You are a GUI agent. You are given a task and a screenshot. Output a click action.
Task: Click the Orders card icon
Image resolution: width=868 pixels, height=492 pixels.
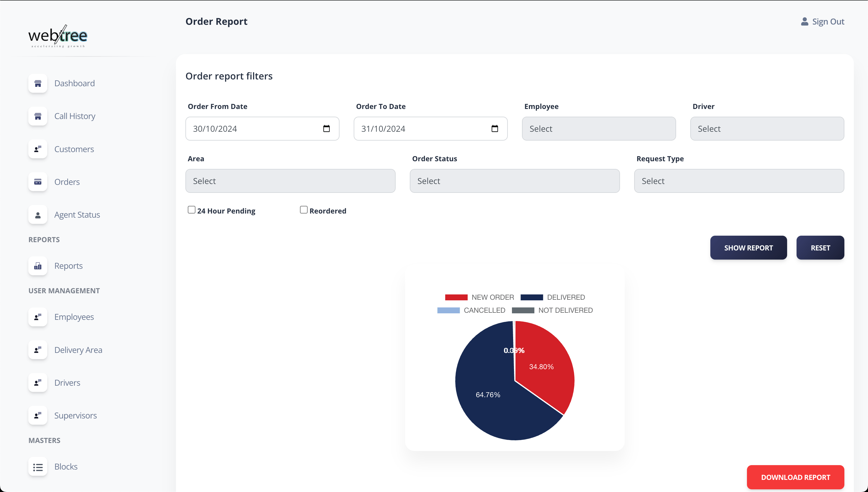pos(38,182)
